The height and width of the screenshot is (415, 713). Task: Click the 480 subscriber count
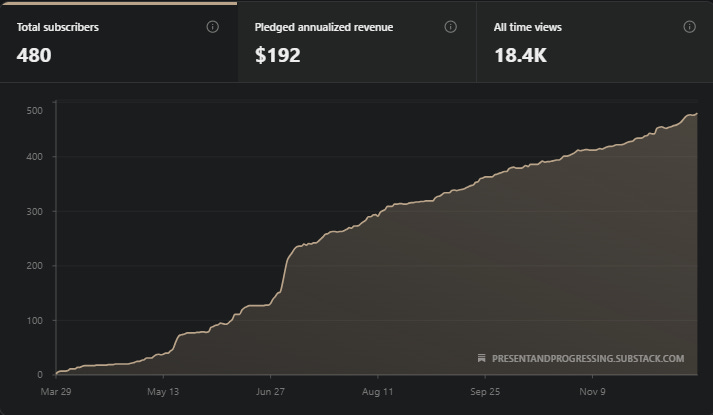coord(34,55)
